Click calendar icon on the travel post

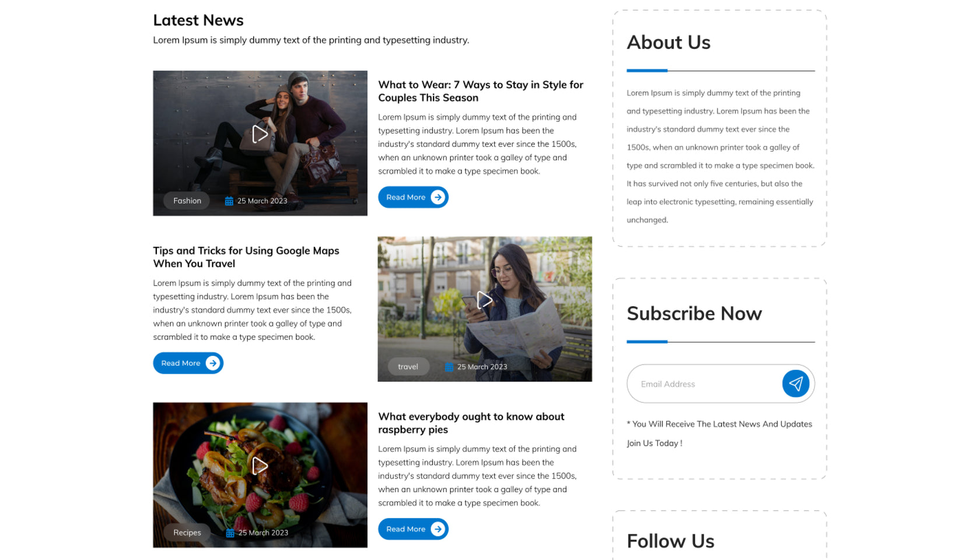click(449, 367)
